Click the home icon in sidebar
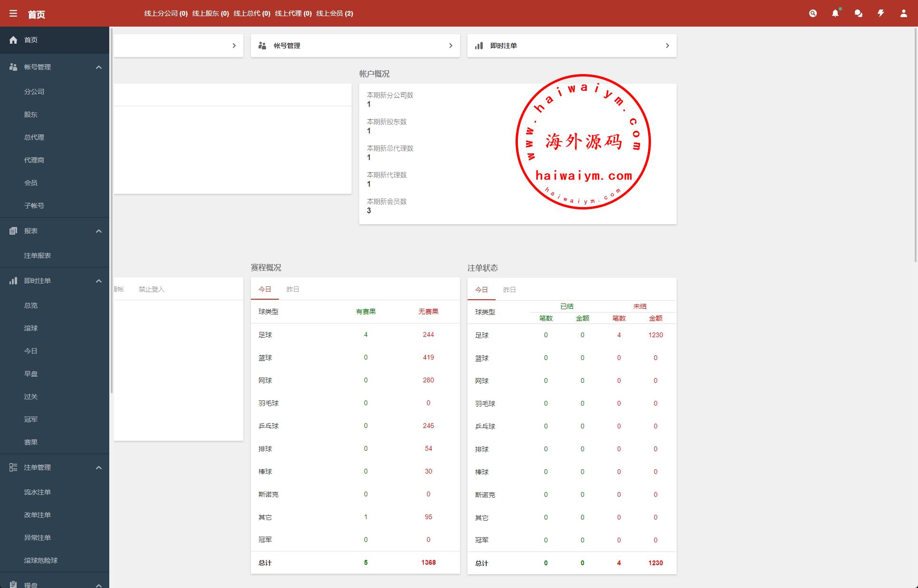This screenshot has height=588, width=918. (13, 40)
